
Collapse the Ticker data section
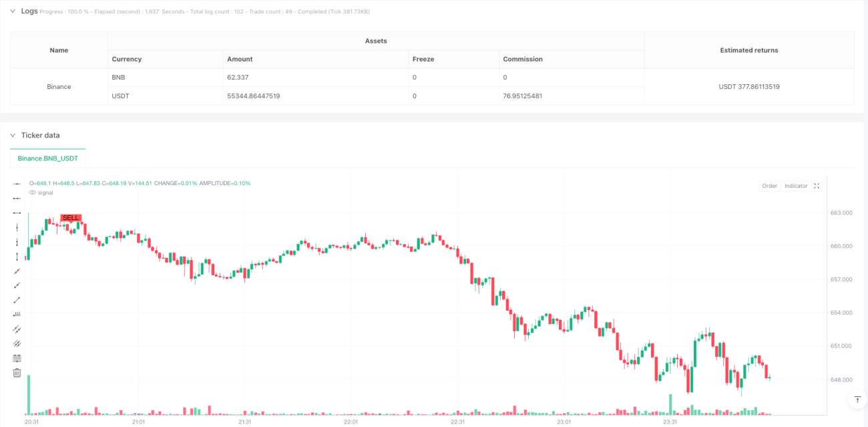pyautogui.click(x=12, y=135)
